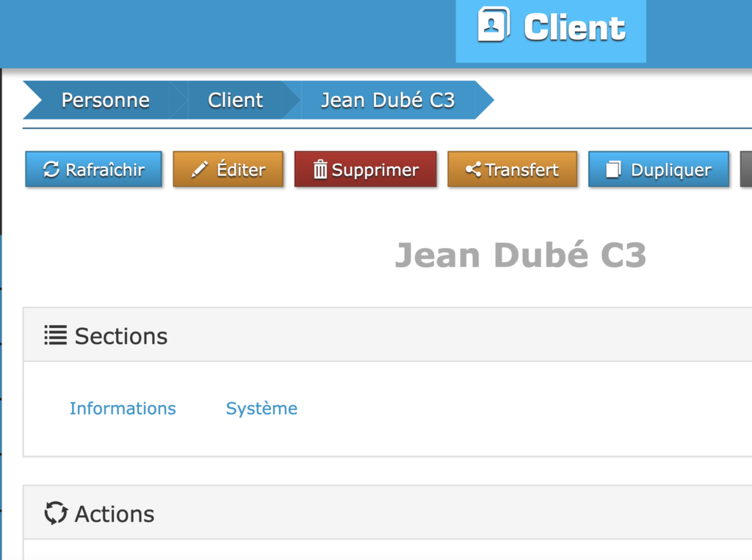This screenshot has height=560, width=752.
Task: Click the partially visible grey button after Dupliquer
Action: point(746,170)
